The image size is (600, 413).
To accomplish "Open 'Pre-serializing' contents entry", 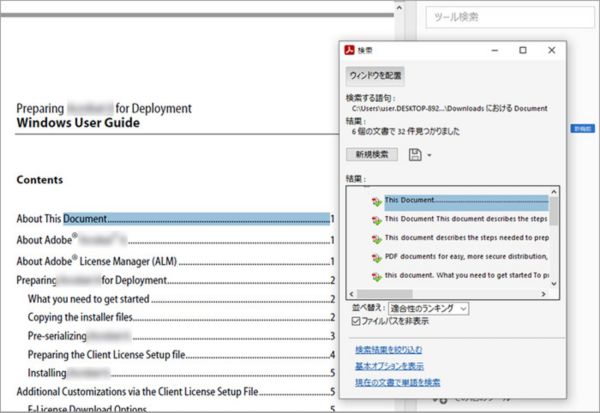I will click(x=181, y=336).
